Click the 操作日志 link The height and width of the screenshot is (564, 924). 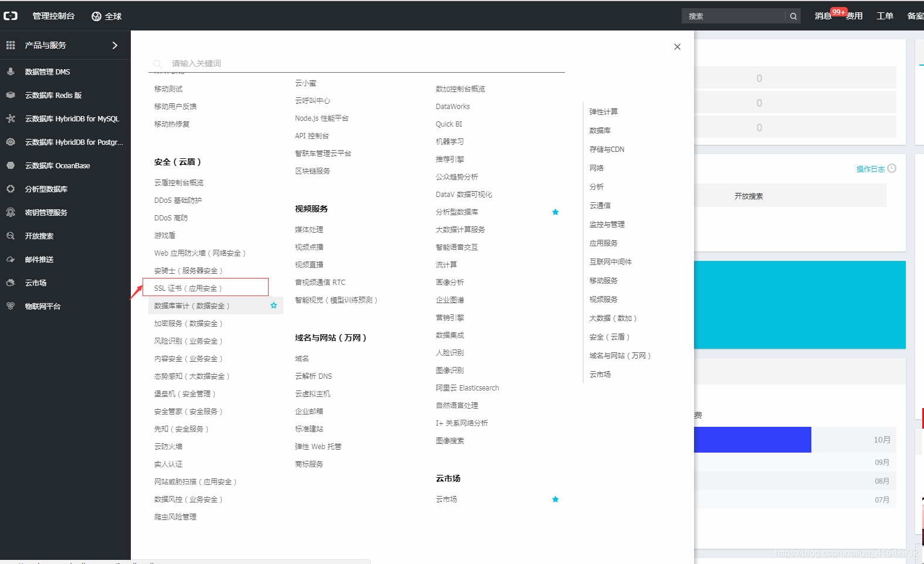point(870,169)
